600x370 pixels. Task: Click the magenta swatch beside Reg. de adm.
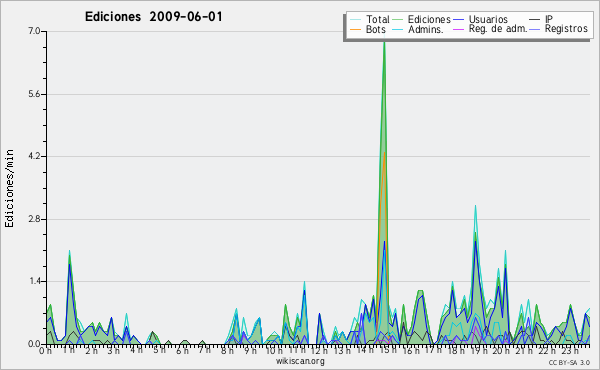458,29
